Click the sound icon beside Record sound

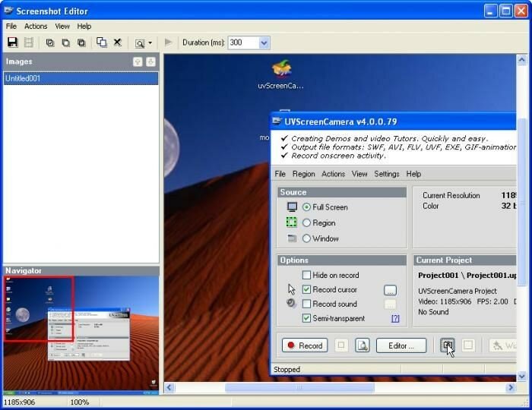point(291,303)
